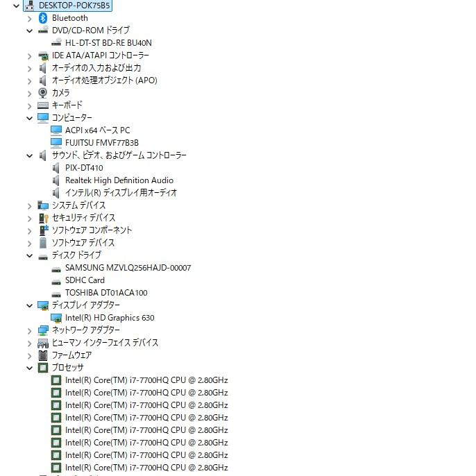Click the Intel(R) HD Graphics 630 adapter icon

click(x=56, y=318)
